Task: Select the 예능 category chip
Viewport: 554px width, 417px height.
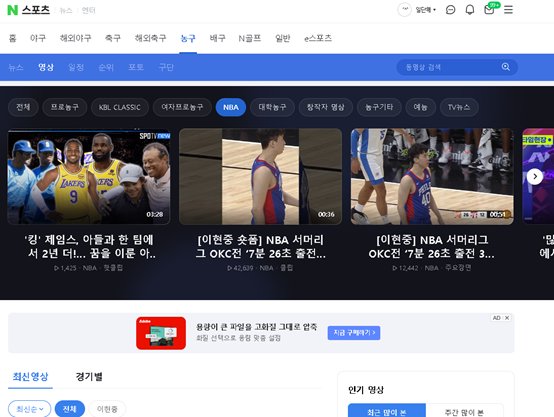Action: tap(420, 107)
